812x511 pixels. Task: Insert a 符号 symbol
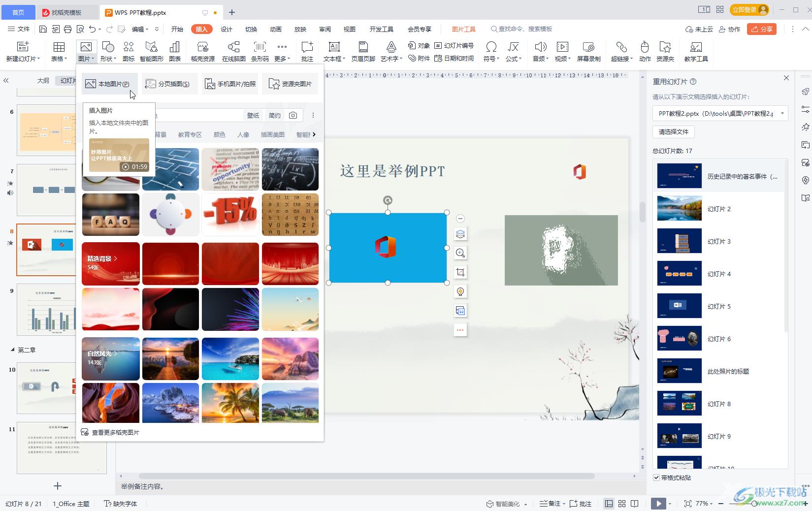tap(491, 51)
